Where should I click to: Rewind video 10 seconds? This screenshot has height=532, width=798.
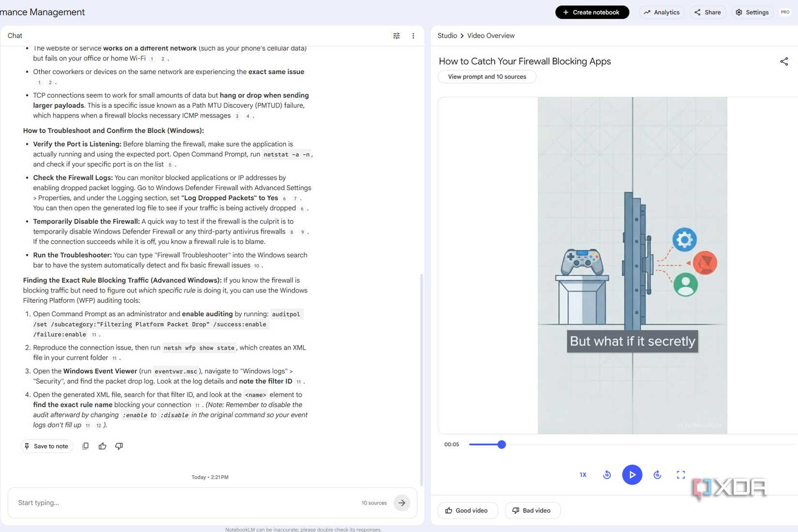click(607, 475)
